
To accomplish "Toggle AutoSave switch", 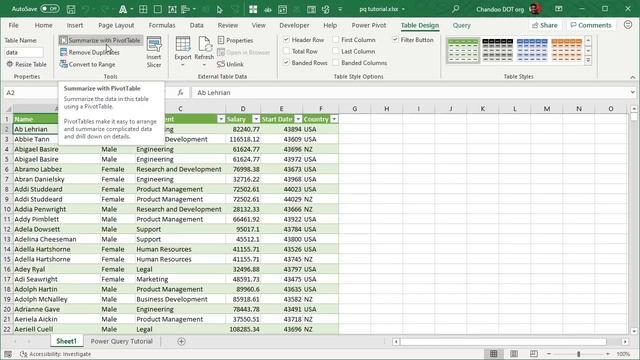I will tap(50, 9).
